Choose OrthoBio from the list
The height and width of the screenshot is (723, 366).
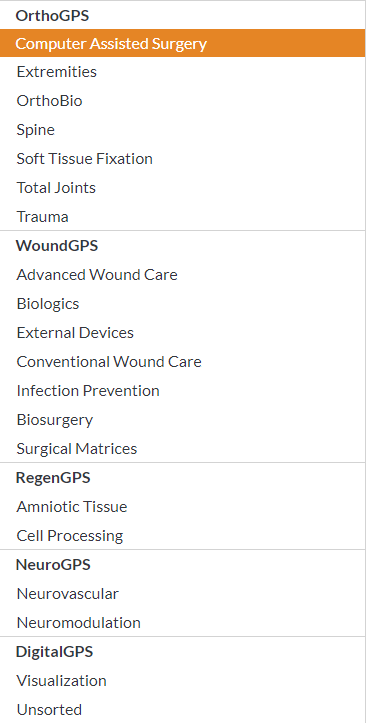coord(183,101)
